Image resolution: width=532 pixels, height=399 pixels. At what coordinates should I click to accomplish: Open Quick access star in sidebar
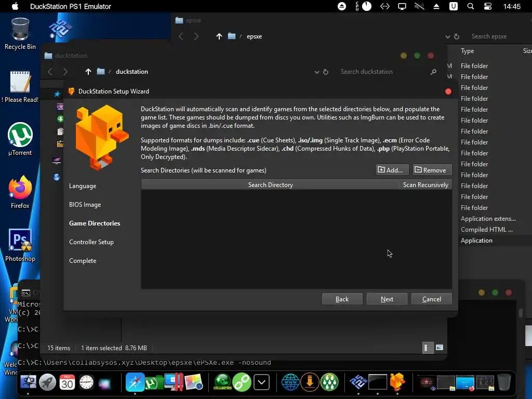click(x=57, y=94)
